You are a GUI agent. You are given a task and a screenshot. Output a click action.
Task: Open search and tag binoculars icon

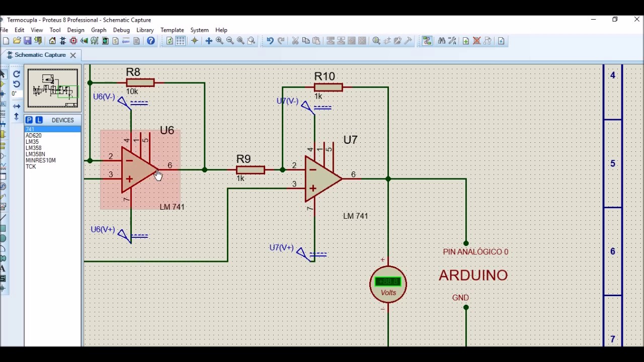[x=441, y=41]
